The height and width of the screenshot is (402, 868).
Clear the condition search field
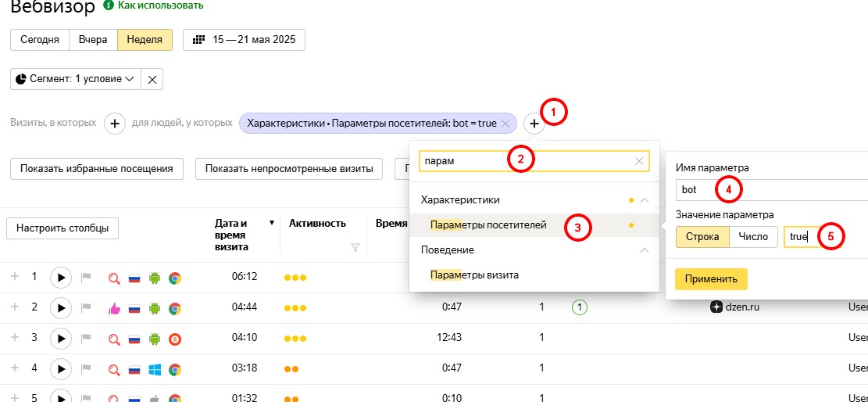point(639,161)
